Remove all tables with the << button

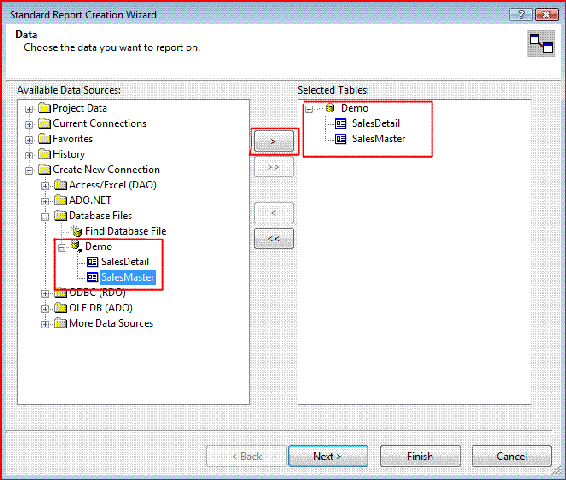pyautogui.click(x=274, y=239)
